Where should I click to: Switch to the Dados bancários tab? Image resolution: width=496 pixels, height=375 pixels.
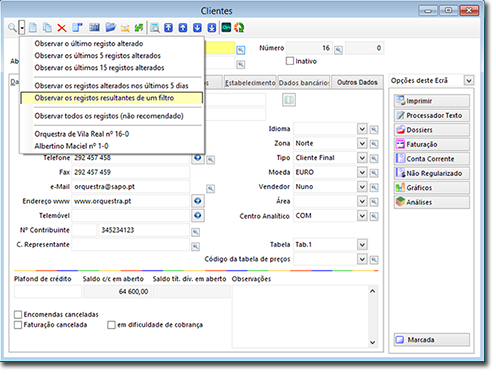point(304,82)
